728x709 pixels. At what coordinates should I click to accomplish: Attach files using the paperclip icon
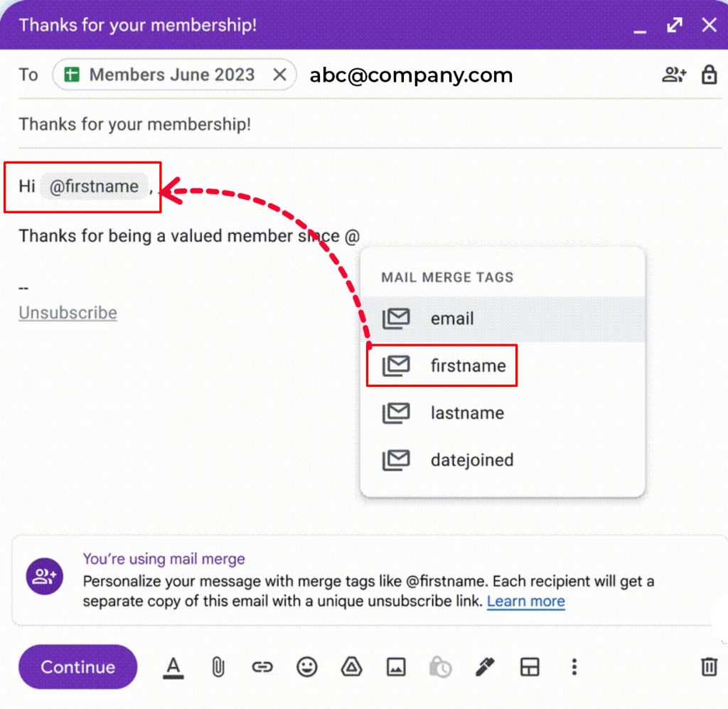(218, 667)
